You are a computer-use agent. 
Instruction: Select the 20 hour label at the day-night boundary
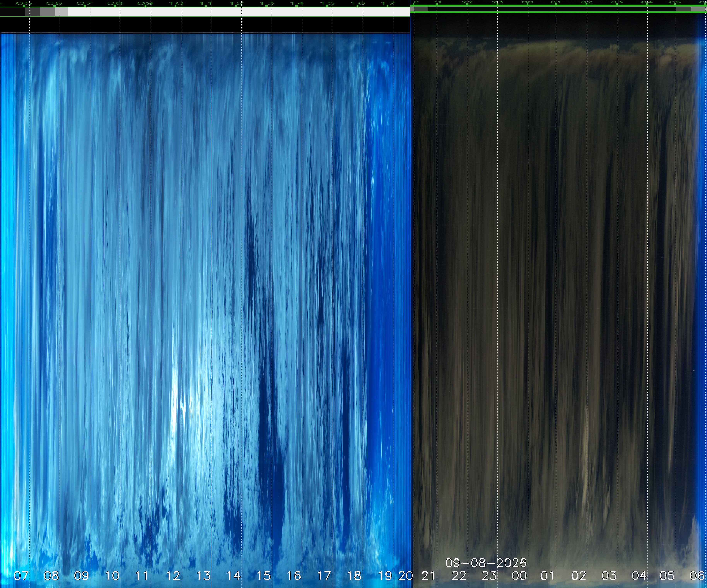[406, 576]
